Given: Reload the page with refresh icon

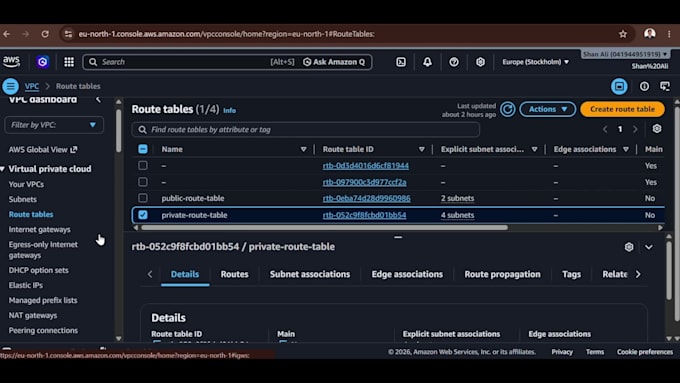Looking at the screenshot, I should point(45,34).
